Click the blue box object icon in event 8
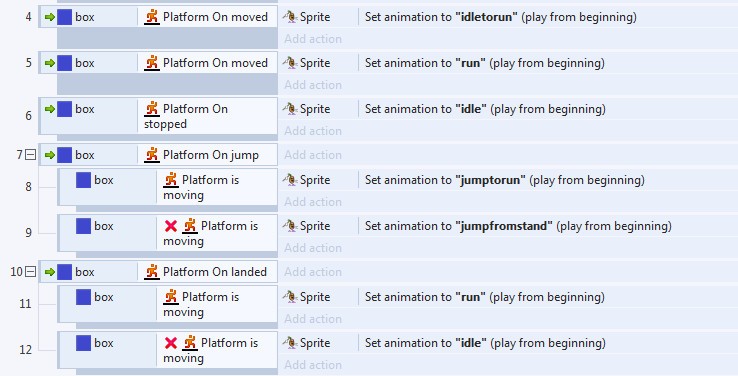738x376 pixels. pyautogui.click(x=83, y=180)
